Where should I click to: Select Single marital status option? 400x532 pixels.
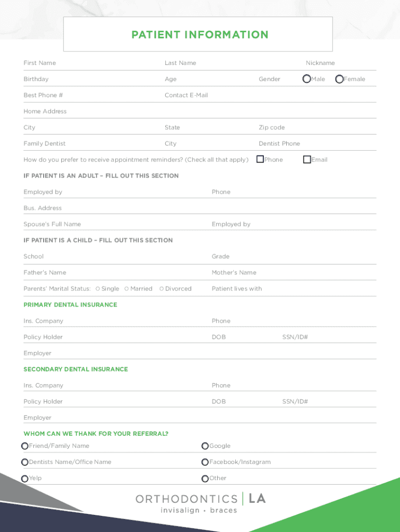click(x=98, y=289)
